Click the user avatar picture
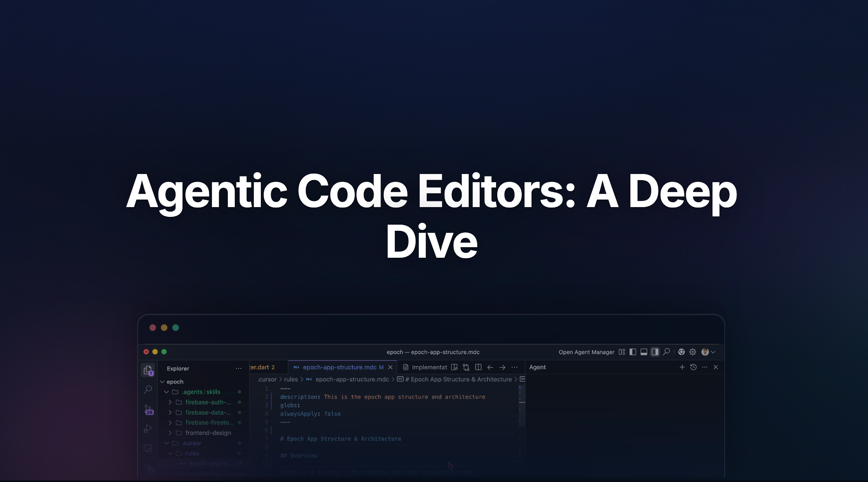The height and width of the screenshot is (482, 868). coord(705,352)
